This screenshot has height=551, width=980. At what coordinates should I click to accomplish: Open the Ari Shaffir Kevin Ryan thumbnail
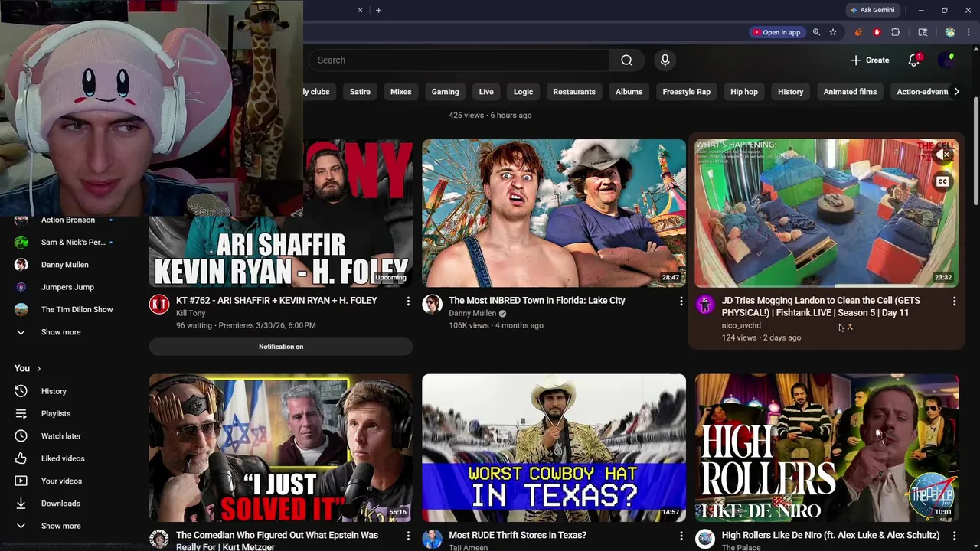pos(281,214)
